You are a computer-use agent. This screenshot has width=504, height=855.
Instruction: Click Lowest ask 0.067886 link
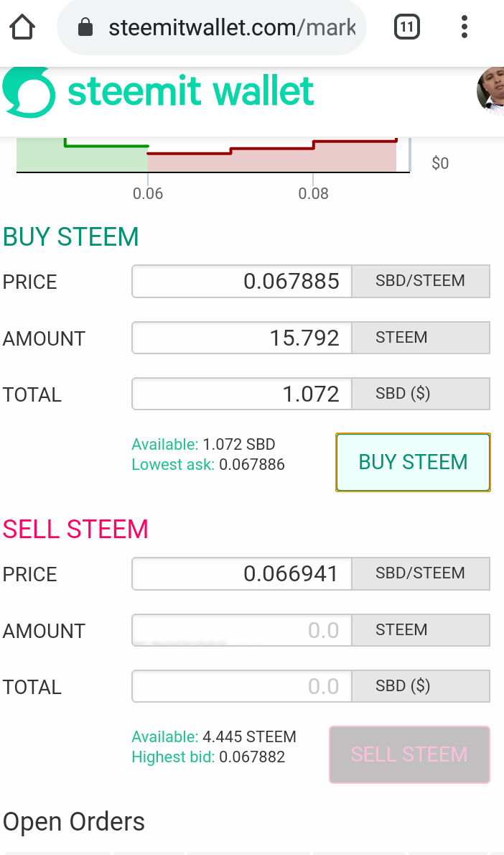point(208,465)
